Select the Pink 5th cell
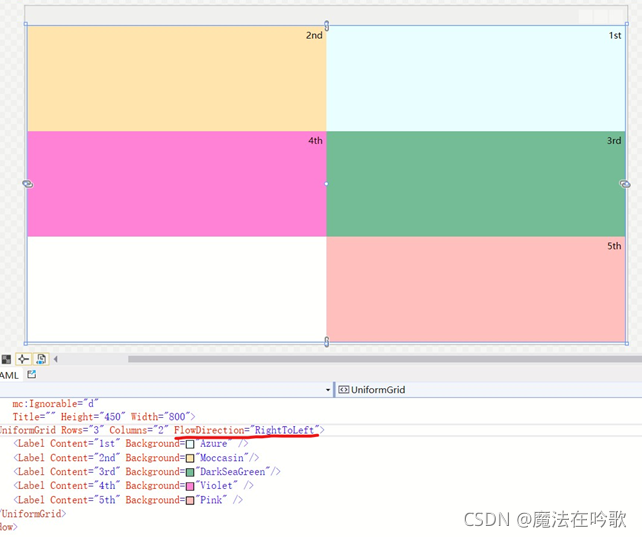642x537 pixels. (476, 289)
